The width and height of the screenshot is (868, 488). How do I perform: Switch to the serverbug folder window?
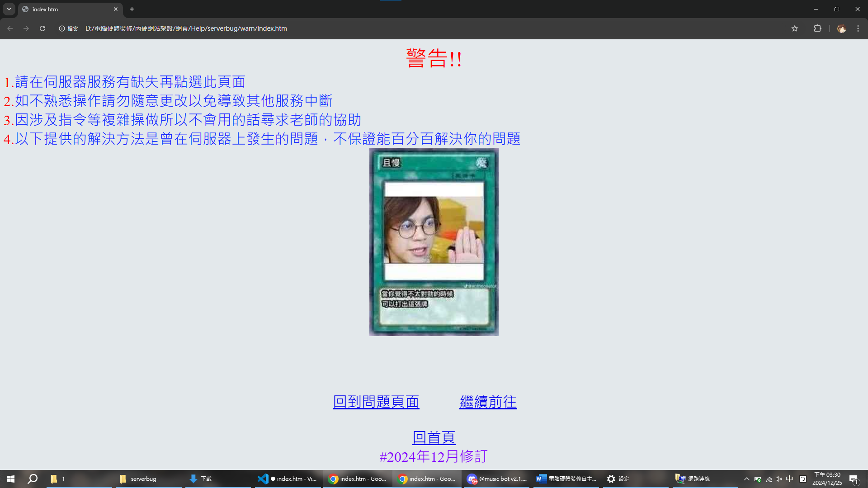148,479
